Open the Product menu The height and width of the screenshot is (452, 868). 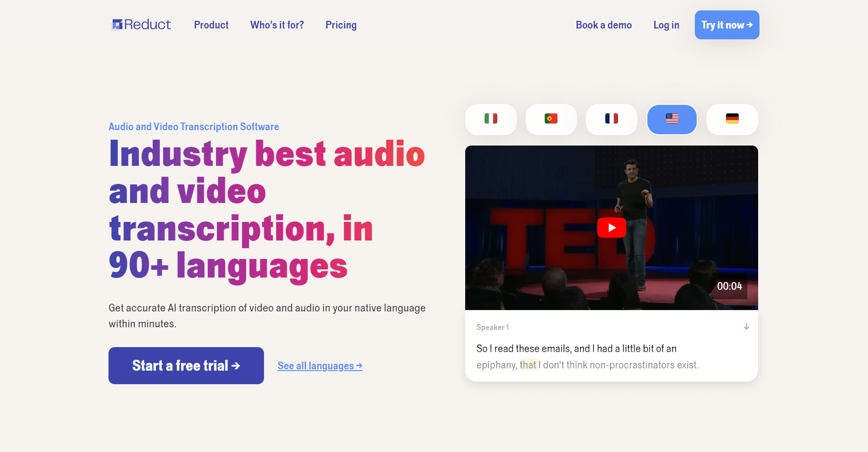pyautogui.click(x=211, y=25)
